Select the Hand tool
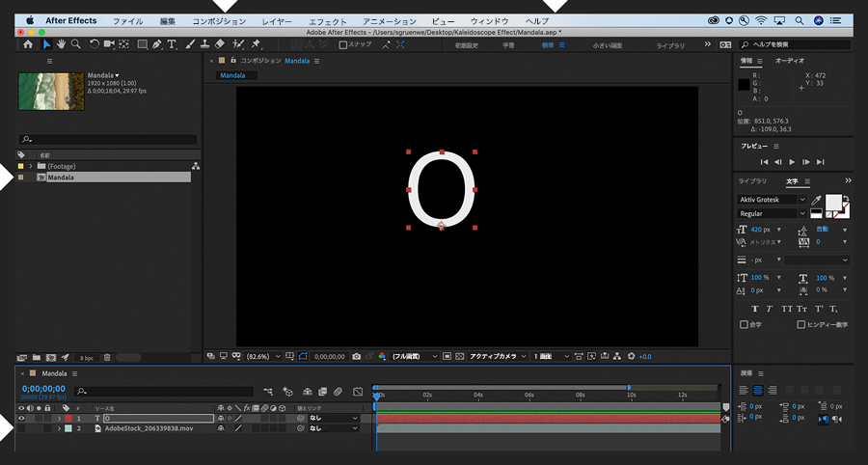The image size is (868, 465). point(61,44)
